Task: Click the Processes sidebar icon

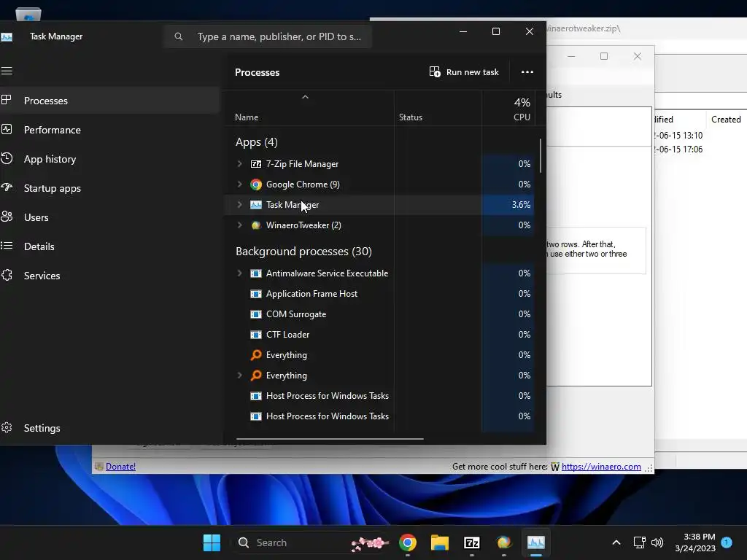Action: (x=6, y=100)
